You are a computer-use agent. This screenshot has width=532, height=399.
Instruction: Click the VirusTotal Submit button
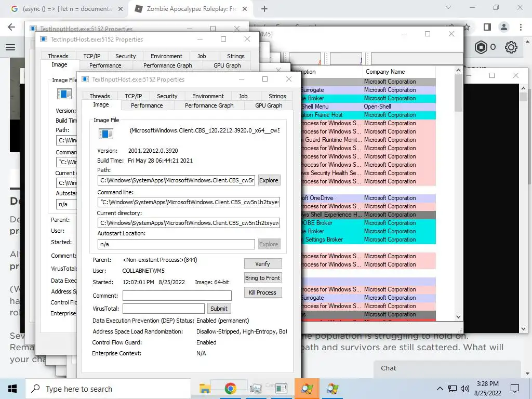pyautogui.click(x=219, y=309)
